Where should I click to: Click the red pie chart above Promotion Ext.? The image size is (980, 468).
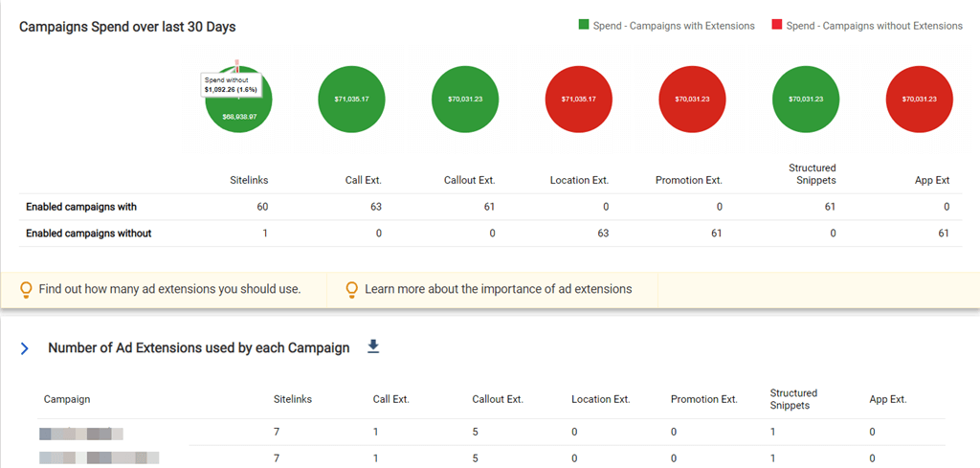click(692, 99)
